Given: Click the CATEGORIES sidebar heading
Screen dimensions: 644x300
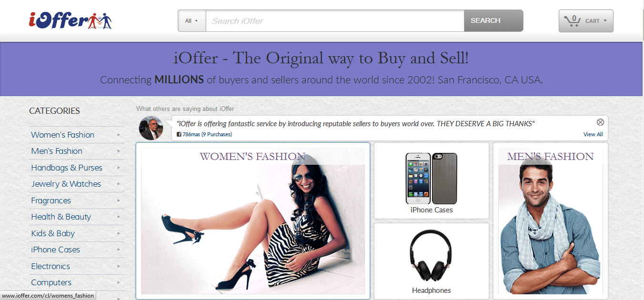Looking at the screenshot, I should tap(55, 111).
